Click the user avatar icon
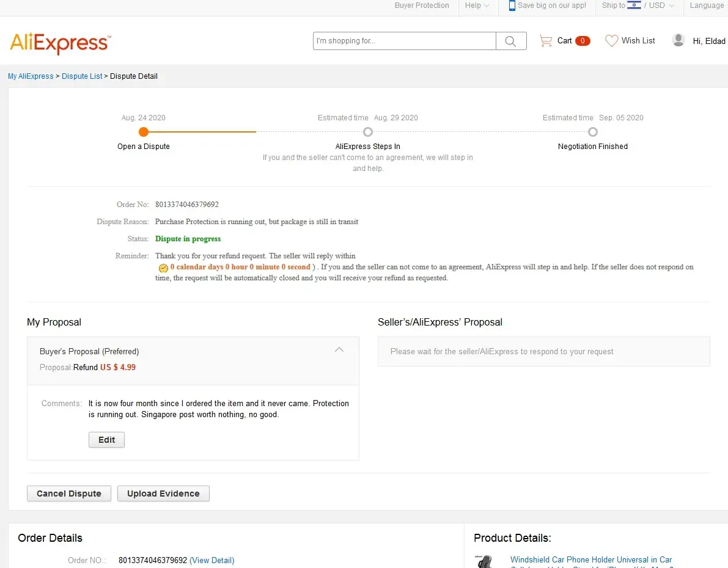 678,40
